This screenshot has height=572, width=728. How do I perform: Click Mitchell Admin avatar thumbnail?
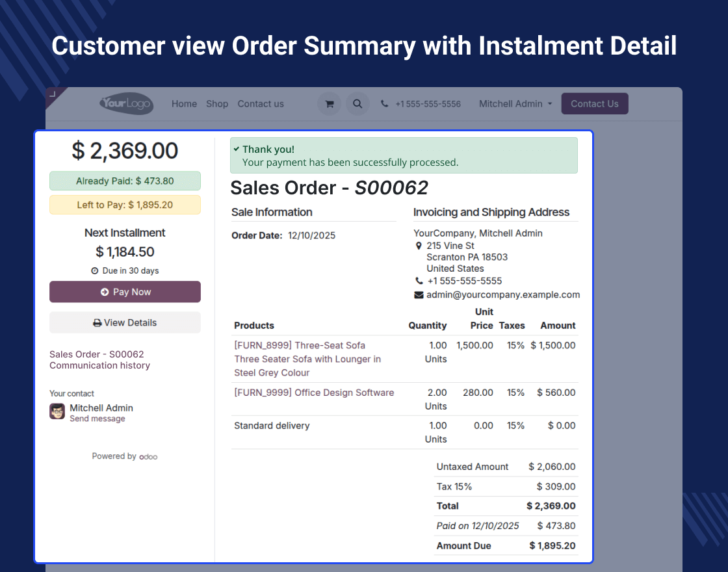click(x=57, y=411)
